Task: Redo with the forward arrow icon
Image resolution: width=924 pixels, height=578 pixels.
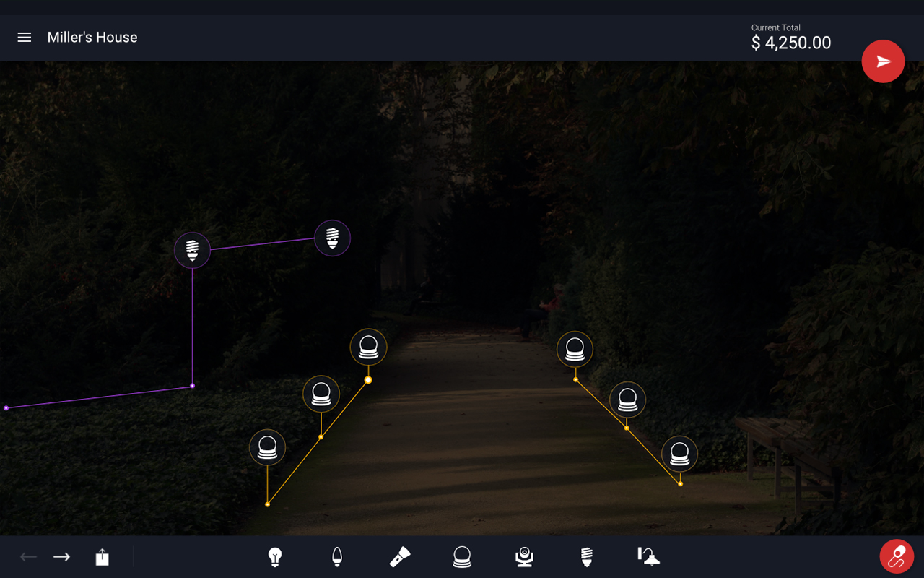Action: coord(61,556)
